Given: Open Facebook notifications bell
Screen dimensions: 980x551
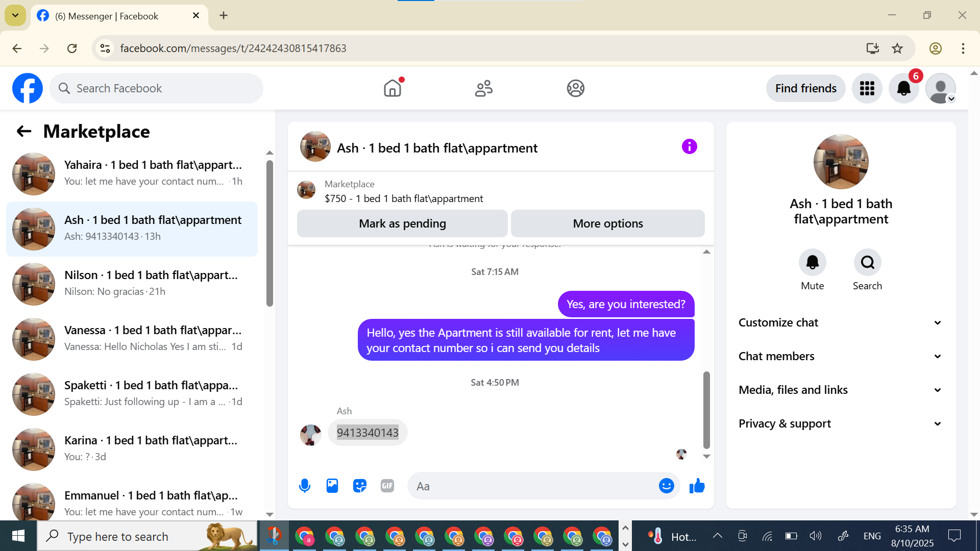Looking at the screenshot, I should (903, 88).
